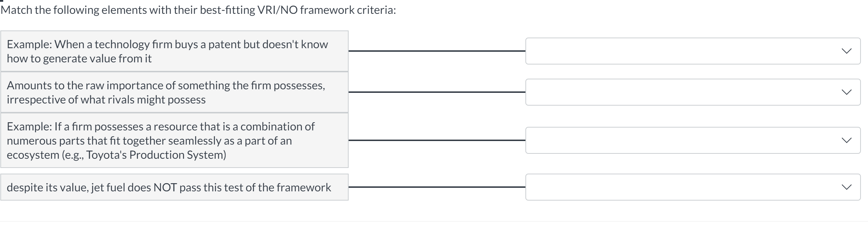Open the first empty answer field
Screen dimensions: 868x225
point(692,51)
